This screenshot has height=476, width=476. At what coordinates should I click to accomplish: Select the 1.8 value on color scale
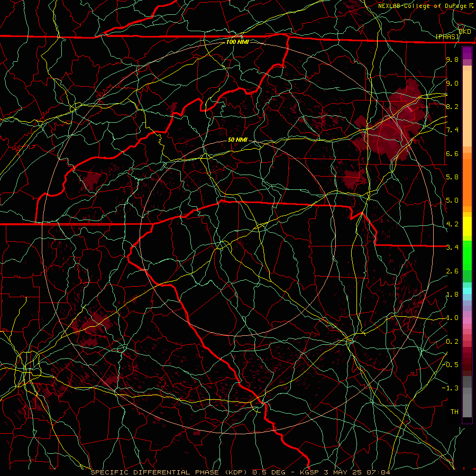click(452, 295)
